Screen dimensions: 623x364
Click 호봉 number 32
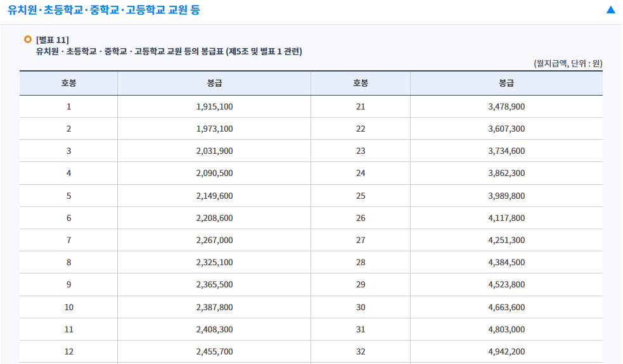point(361,352)
